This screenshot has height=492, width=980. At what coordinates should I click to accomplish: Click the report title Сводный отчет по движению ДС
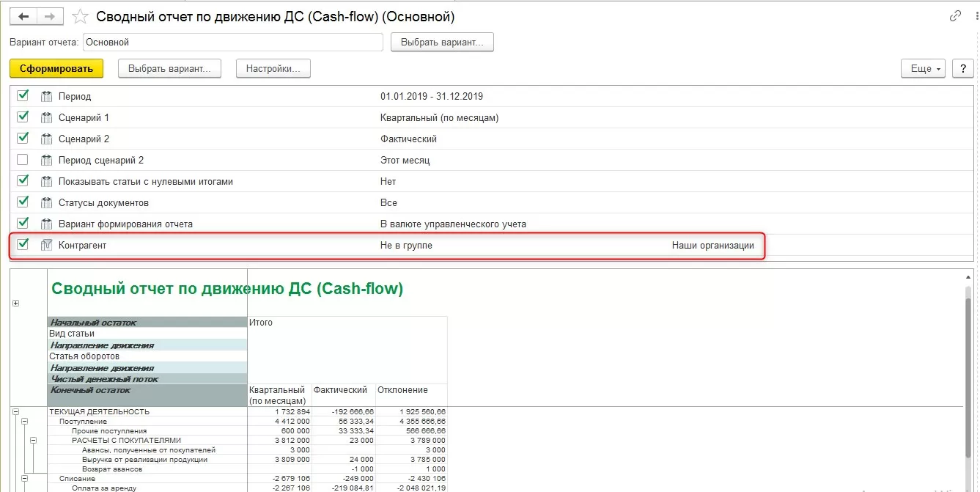tap(227, 289)
